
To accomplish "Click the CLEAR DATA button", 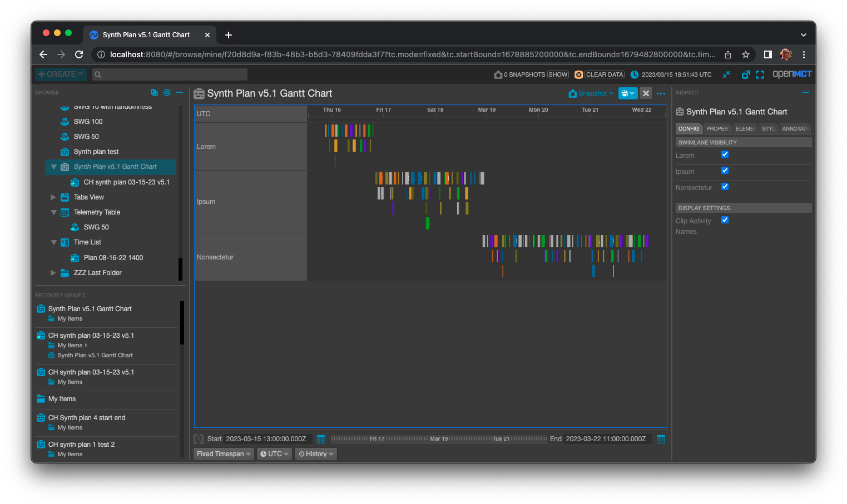I will (x=604, y=74).
